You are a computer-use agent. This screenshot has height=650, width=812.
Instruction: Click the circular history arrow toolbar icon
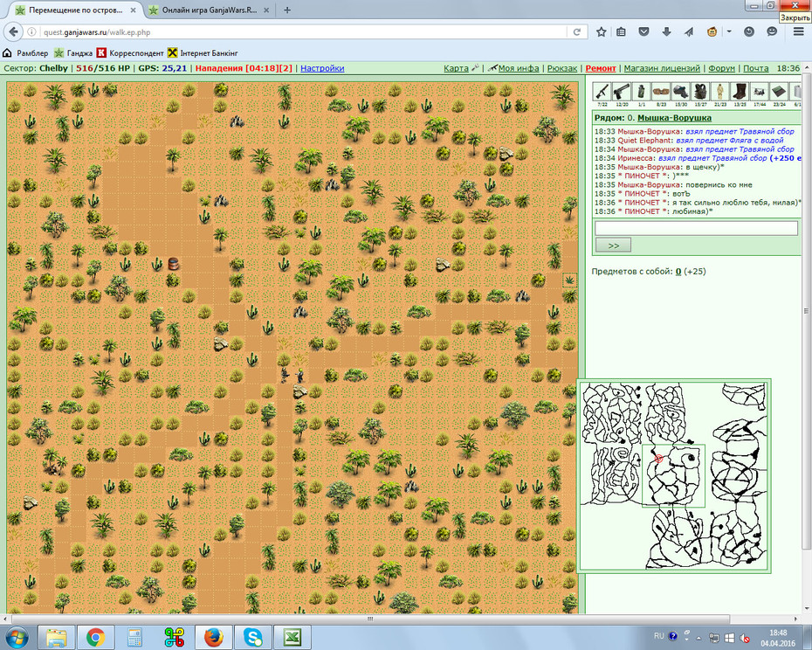coord(749,32)
